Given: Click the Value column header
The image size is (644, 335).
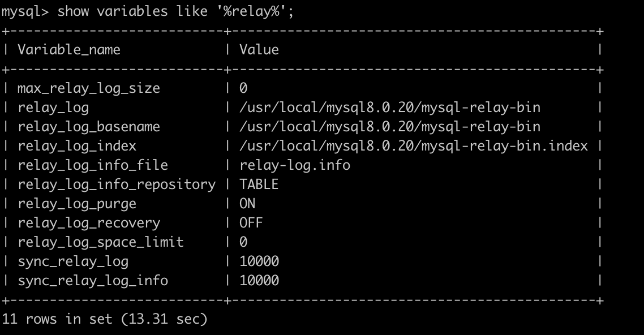Looking at the screenshot, I should 259,50.
